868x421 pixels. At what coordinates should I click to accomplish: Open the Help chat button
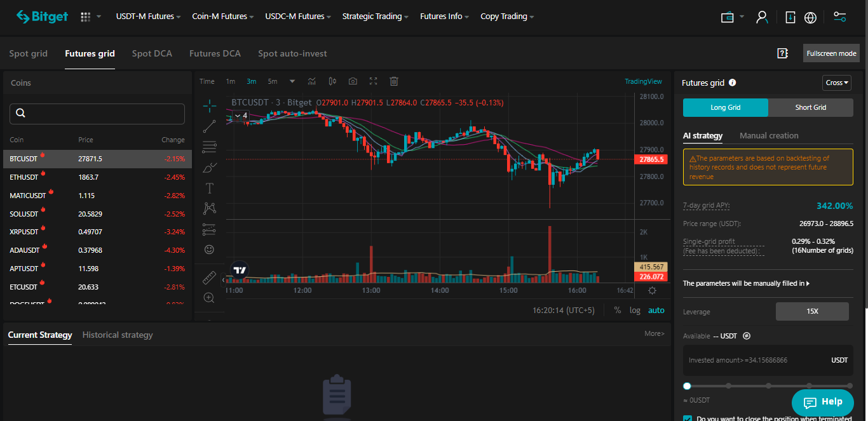point(823,402)
